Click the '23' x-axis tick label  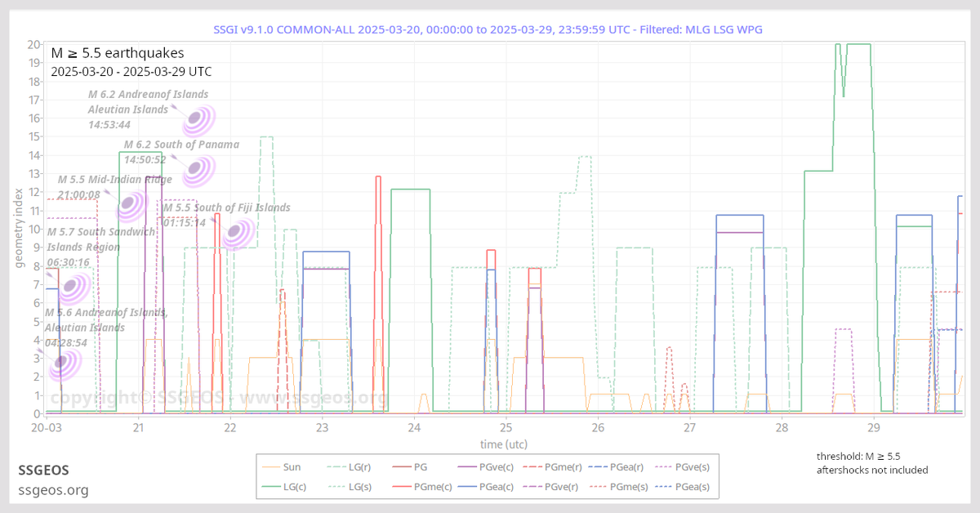pyautogui.click(x=322, y=427)
